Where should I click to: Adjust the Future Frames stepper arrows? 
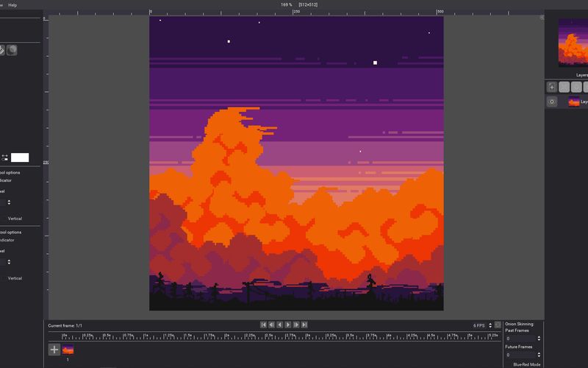(x=539, y=355)
